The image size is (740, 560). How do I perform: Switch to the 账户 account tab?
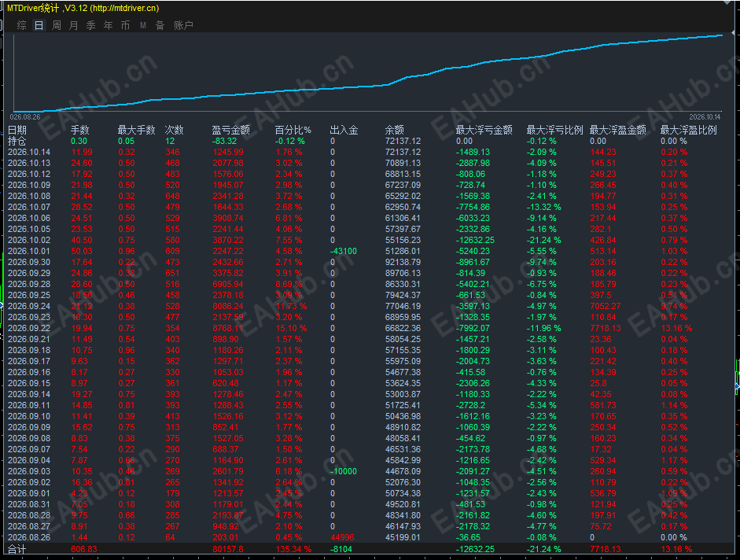(183, 25)
